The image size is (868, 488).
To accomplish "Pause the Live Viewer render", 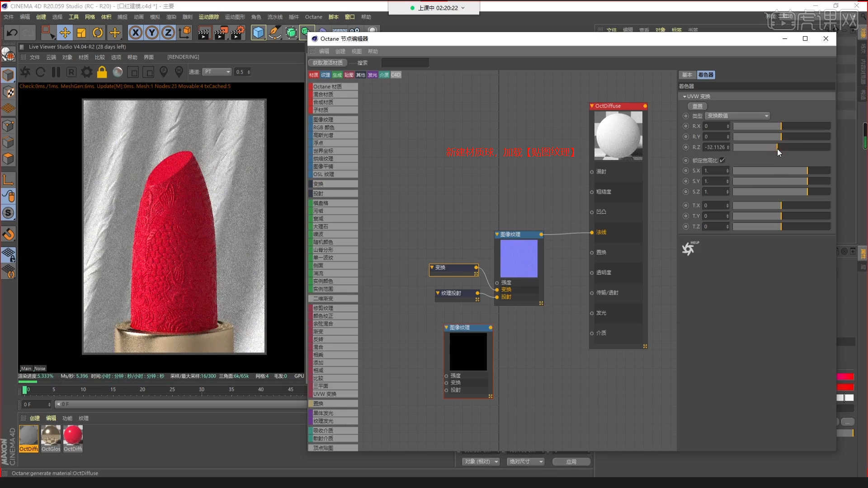I will tap(56, 72).
